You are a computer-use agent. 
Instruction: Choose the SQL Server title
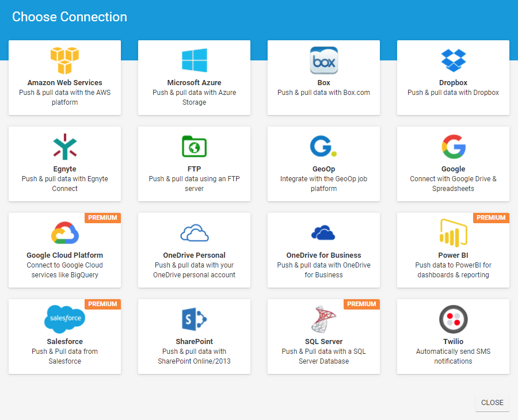(323, 341)
